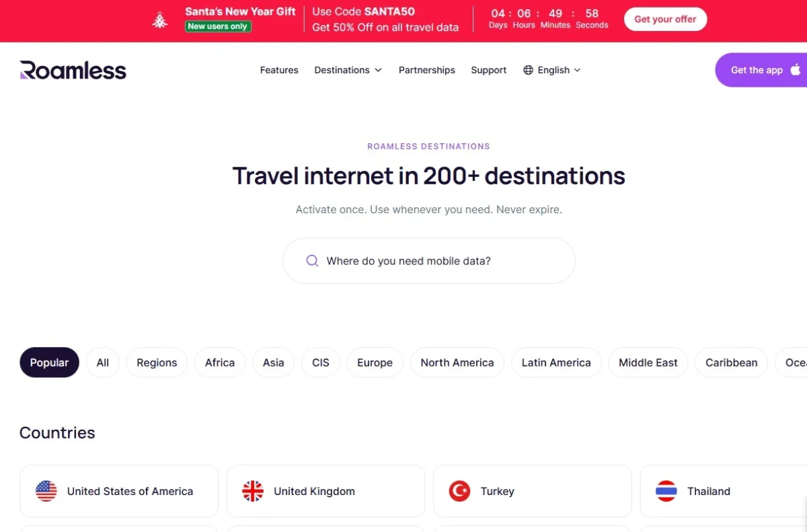Open the Partnerships page from the navbar

click(x=426, y=70)
